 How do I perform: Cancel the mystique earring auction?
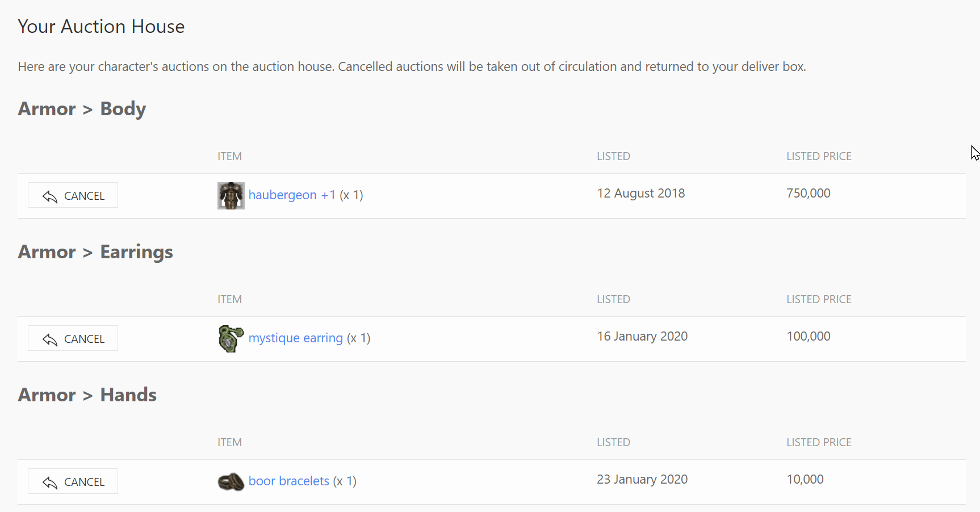73,338
